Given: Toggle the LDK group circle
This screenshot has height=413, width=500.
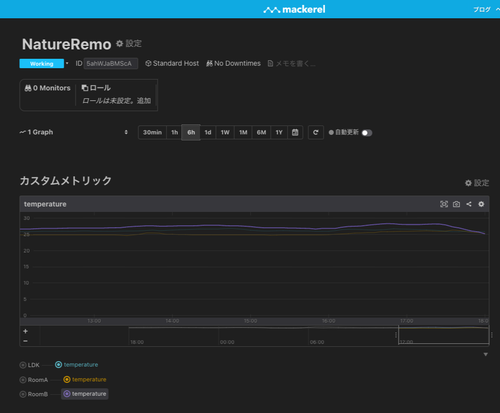Looking at the screenshot, I should point(23,365).
